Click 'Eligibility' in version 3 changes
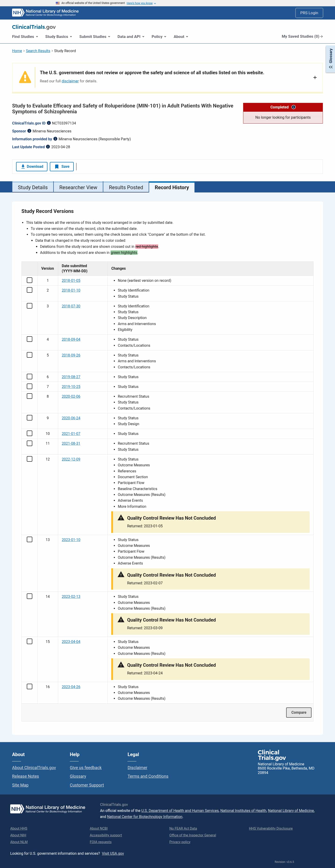 point(125,330)
